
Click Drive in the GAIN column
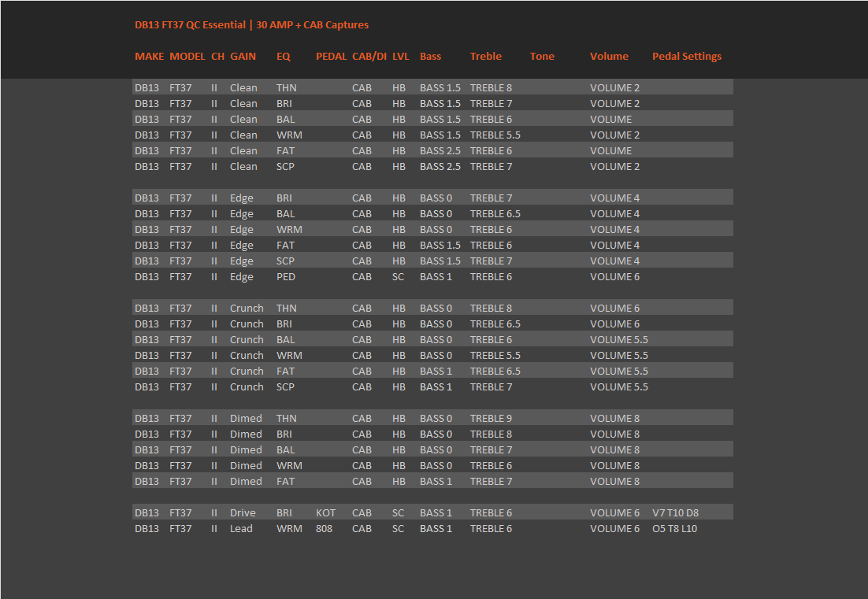tap(243, 512)
